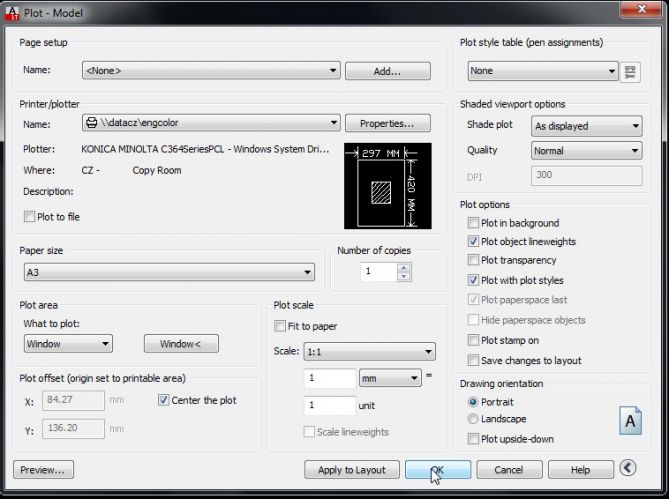Click the Cancel button
Image resolution: width=669 pixels, height=499 pixels.
[x=509, y=470]
